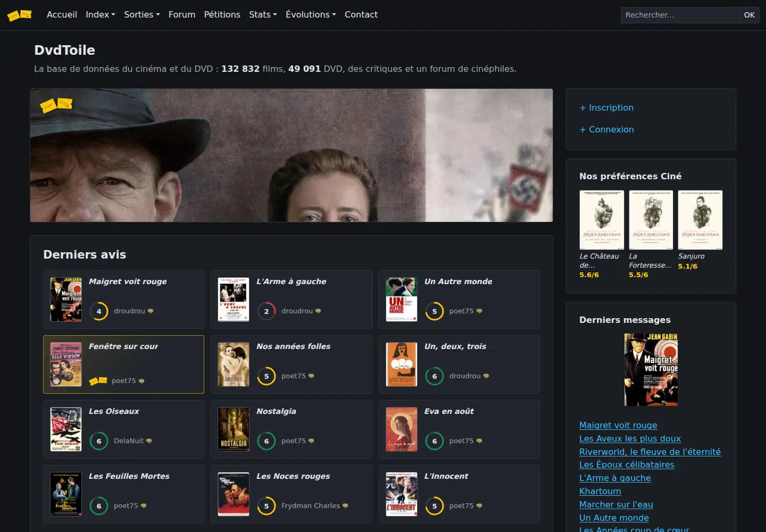Expand the Sorties dropdown menu
766x532 pixels.
[x=142, y=15]
